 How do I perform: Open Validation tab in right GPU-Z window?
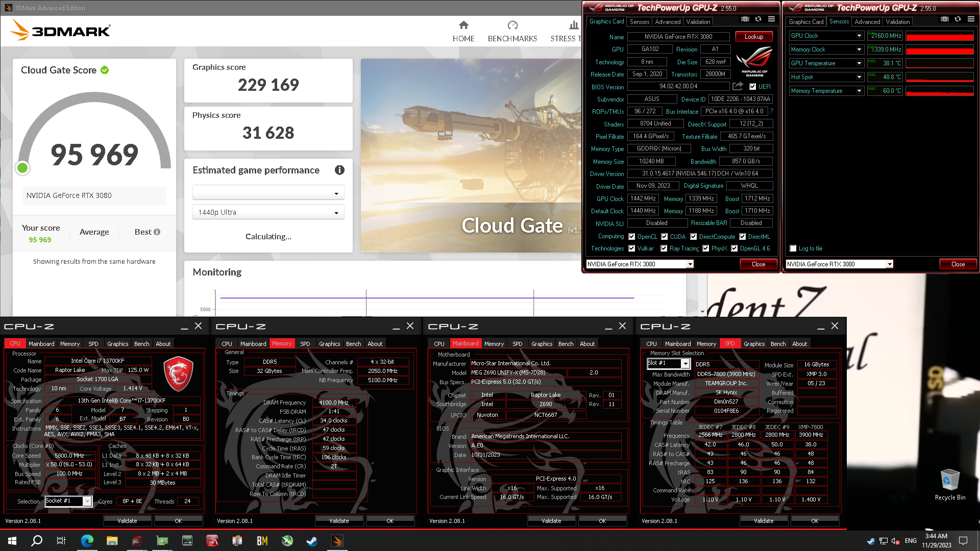[x=898, y=22]
